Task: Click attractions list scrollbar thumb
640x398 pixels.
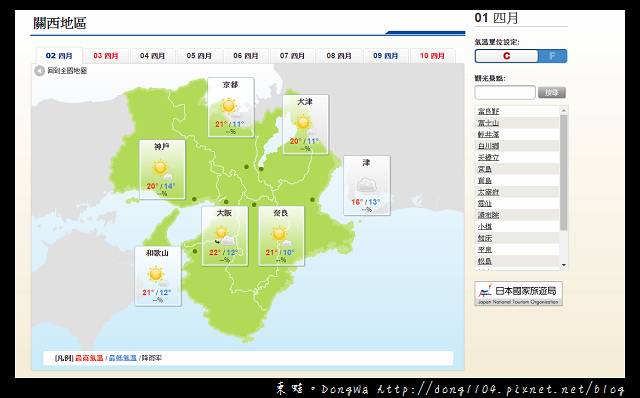Action: pyautogui.click(x=564, y=173)
